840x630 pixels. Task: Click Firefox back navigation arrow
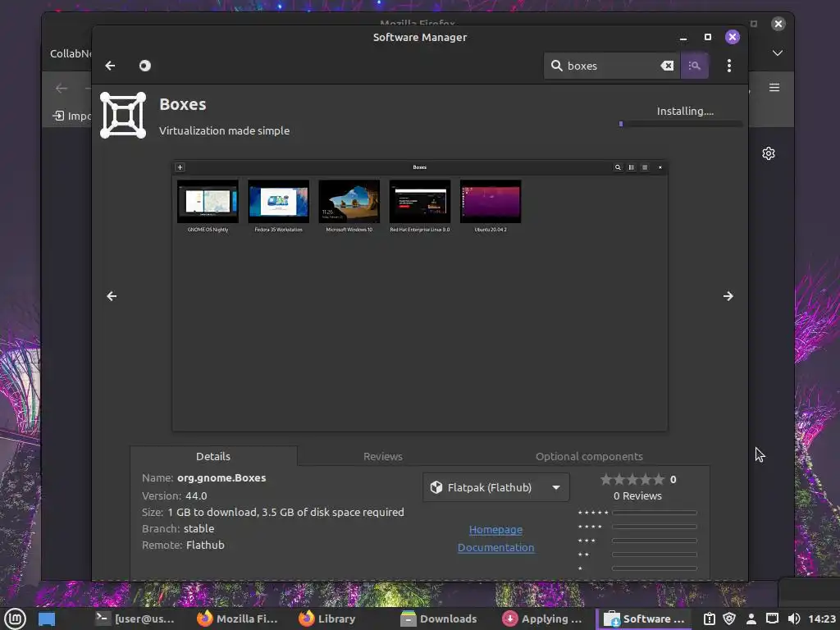62,89
